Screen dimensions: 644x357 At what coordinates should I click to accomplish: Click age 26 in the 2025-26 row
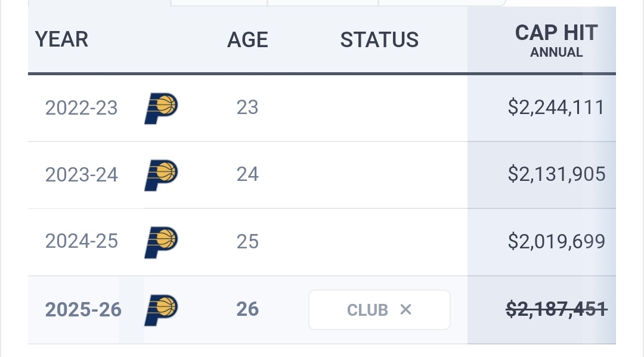click(247, 309)
